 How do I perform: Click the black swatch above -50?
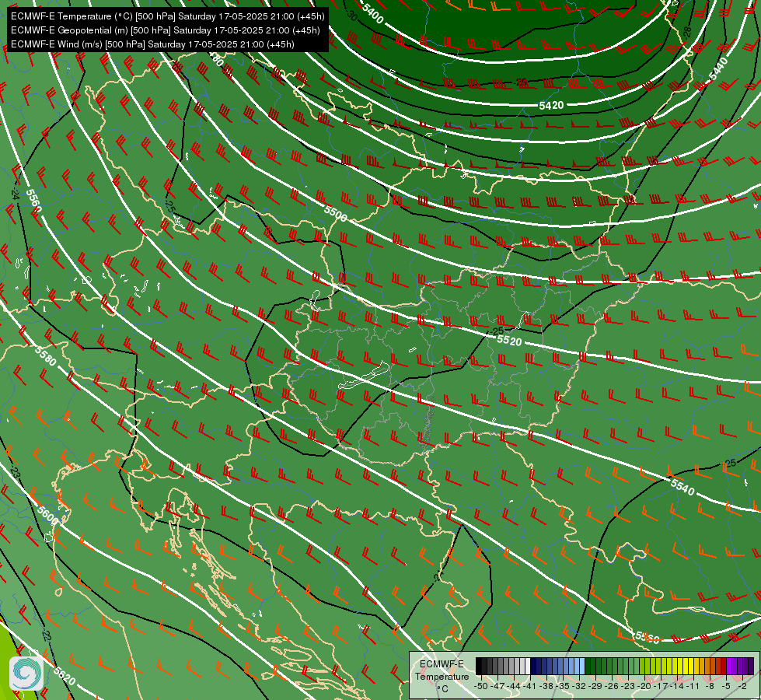pyautogui.click(x=479, y=666)
